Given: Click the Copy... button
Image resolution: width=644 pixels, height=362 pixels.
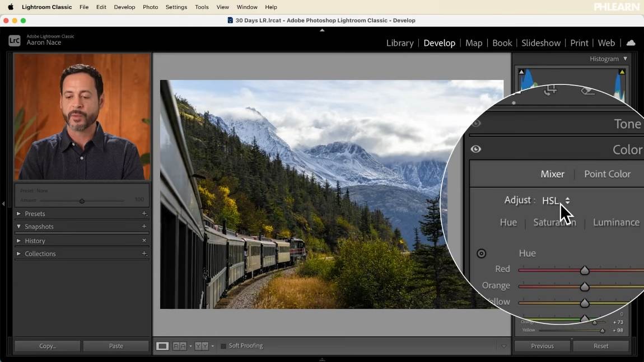Looking at the screenshot, I should (x=48, y=346).
